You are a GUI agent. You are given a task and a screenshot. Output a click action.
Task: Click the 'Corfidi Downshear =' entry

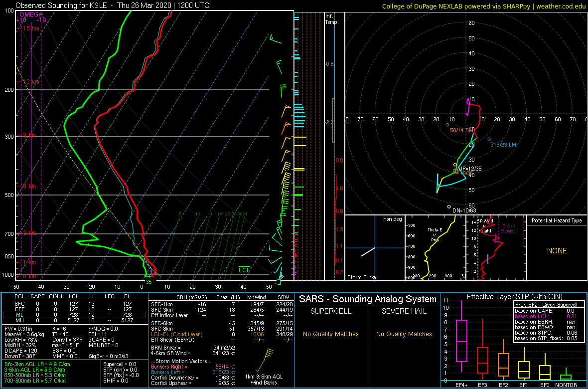coord(193,378)
